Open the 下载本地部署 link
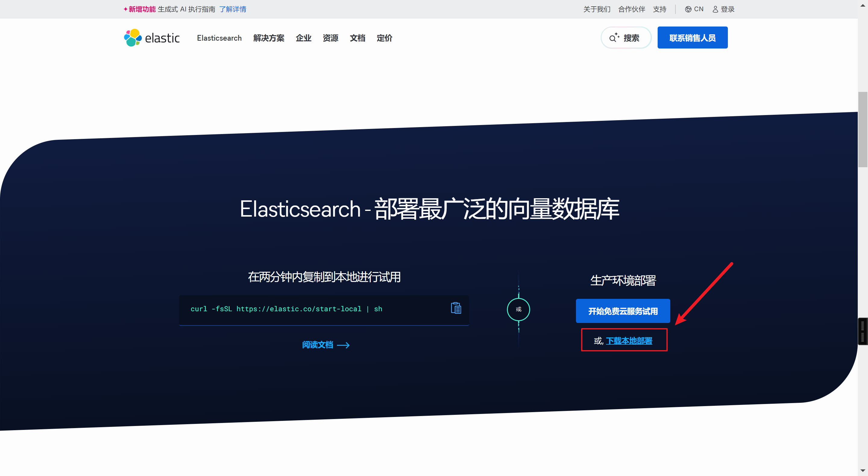 pos(629,341)
